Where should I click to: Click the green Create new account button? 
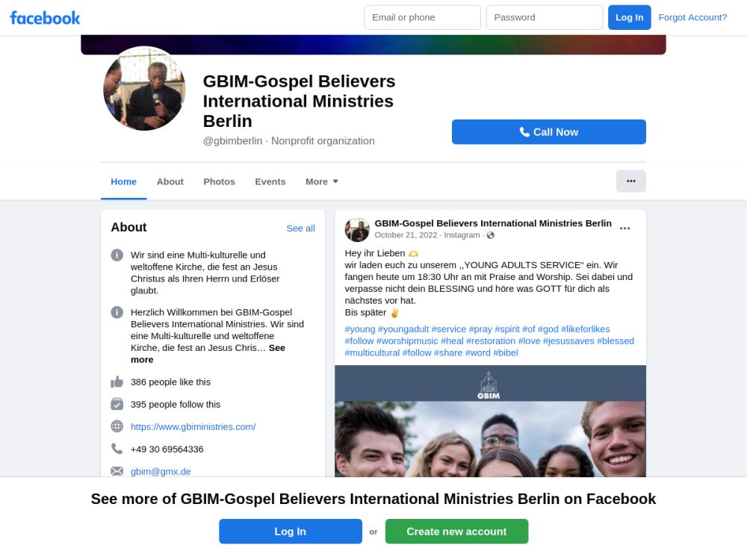pos(456,532)
